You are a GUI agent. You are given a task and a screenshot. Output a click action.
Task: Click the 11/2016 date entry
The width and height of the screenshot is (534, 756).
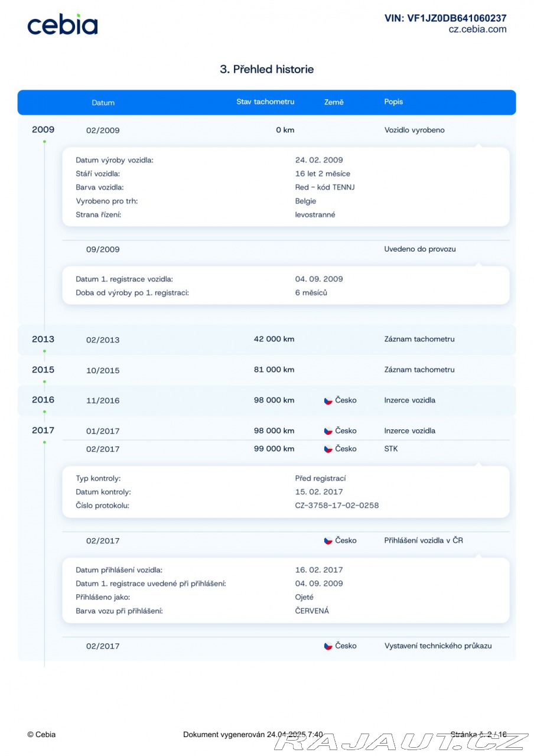point(103,400)
